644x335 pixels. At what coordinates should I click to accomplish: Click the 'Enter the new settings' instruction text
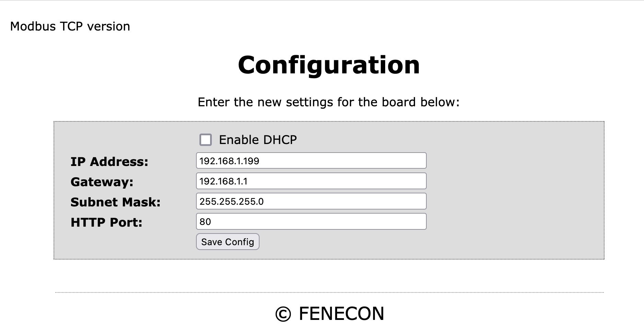[x=329, y=102]
